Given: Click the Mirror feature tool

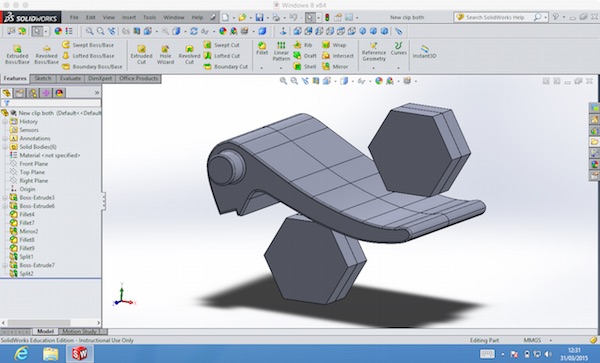Looking at the screenshot, I should coord(335,67).
